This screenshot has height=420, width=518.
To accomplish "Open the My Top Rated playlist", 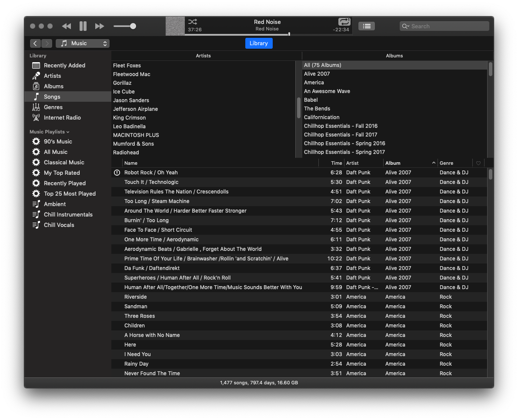I will [68, 173].
